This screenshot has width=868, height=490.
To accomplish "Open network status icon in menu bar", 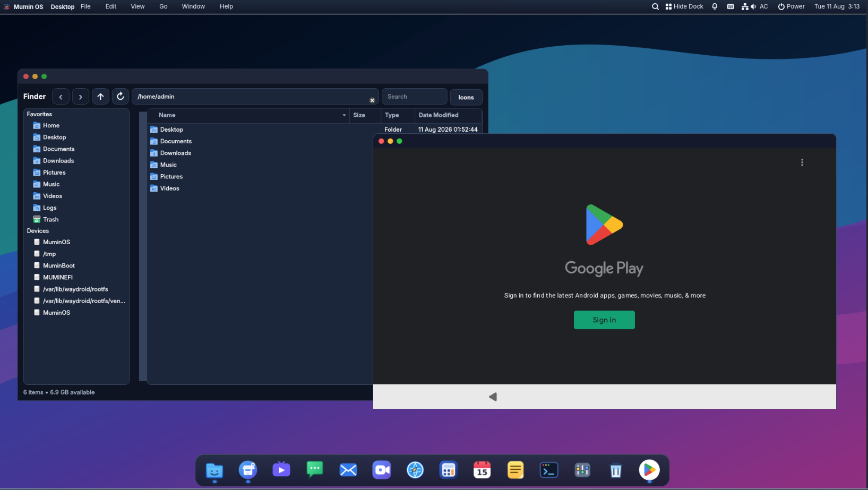I will click(745, 6).
